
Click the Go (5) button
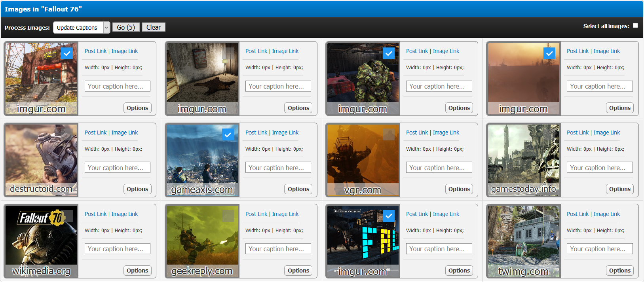pyautogui.click(x=126, y=27)
